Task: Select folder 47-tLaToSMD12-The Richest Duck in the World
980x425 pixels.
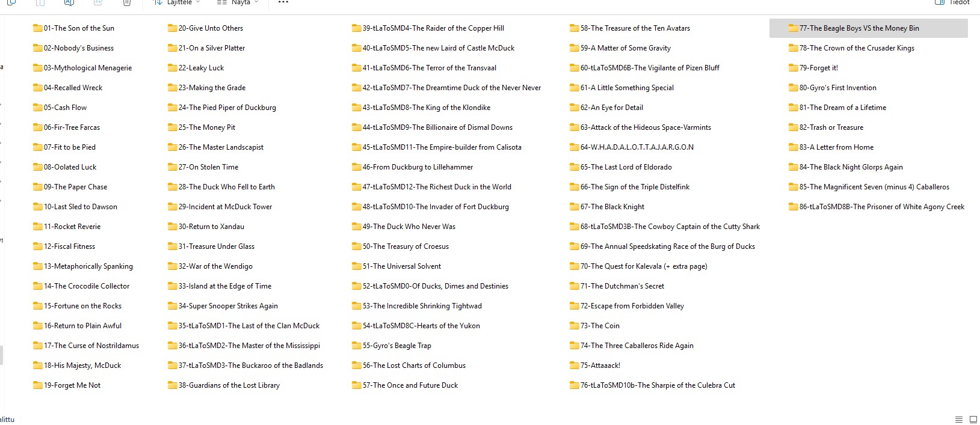Action: click(x=432, y=187)
